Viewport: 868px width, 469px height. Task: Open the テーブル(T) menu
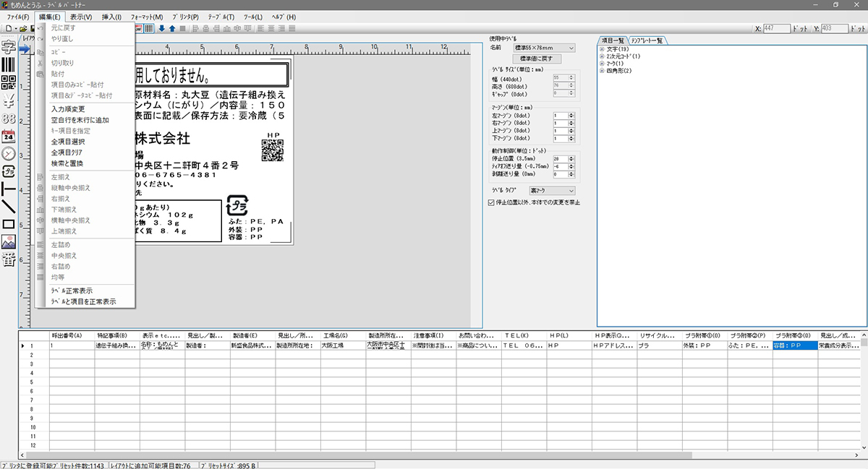point(221,17)
